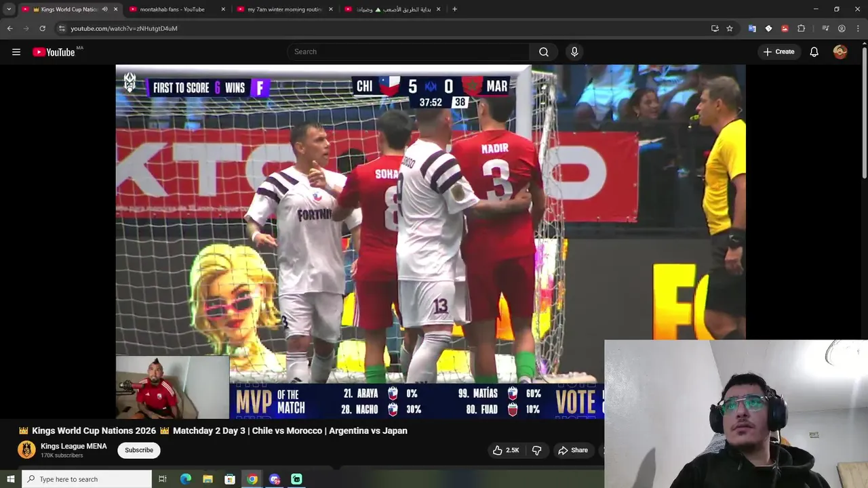Click the URL in the address bar
Viewport: 868px width, 488px height.
124,28
